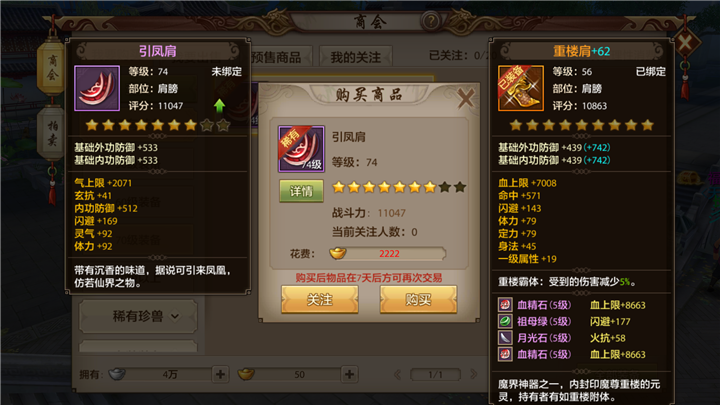The image size is (720, 405).
Task: Click the 引凤肩 shoulder icon in left tooltip
Action: tap(97, 88)
